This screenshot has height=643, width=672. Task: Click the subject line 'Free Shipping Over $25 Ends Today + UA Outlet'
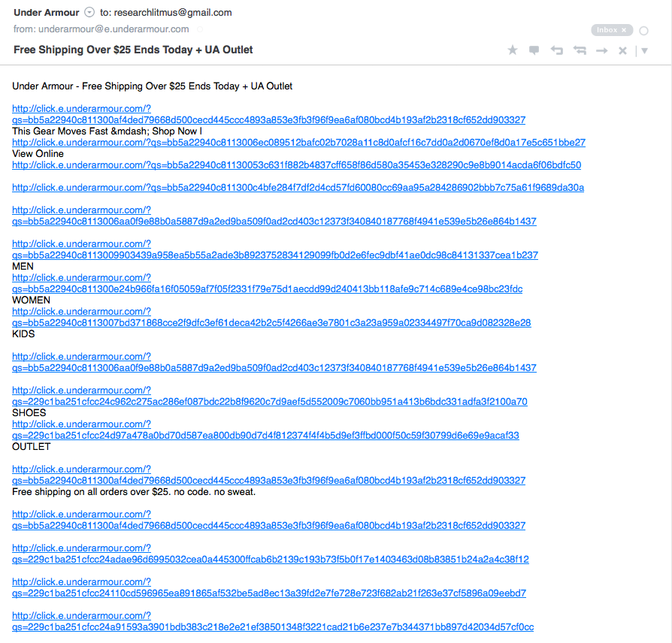tap(133, 50)
